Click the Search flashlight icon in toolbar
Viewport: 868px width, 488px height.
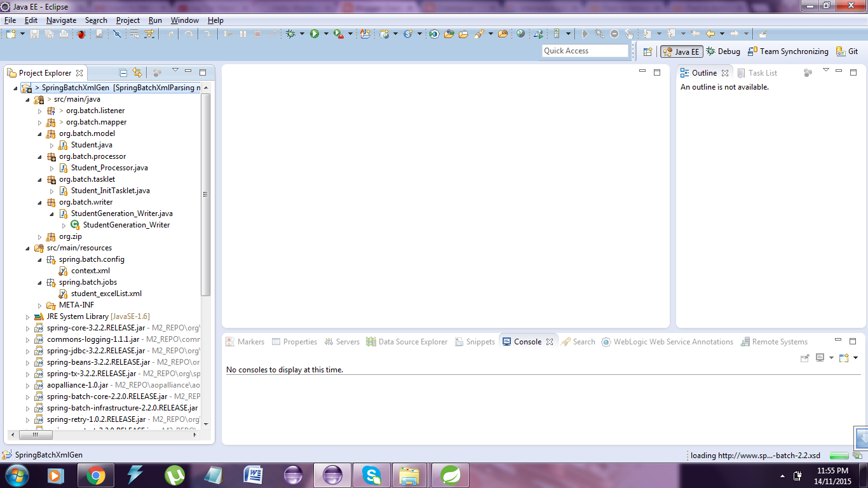(x=479, y=34)
